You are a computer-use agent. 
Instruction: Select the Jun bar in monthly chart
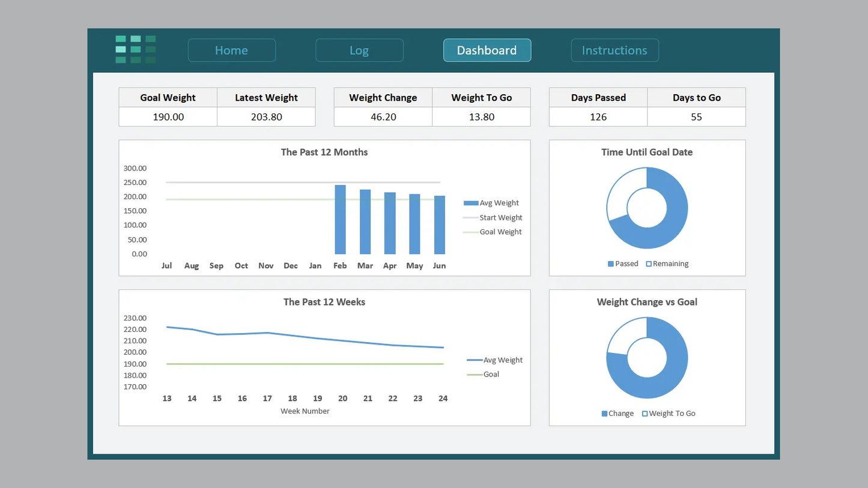[x=440, y=225]
